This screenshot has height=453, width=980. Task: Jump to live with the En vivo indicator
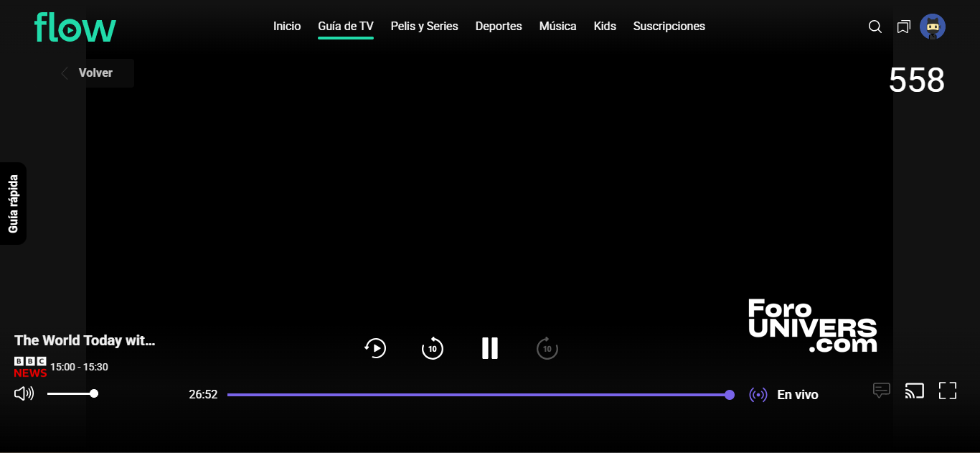click(783, 394)
